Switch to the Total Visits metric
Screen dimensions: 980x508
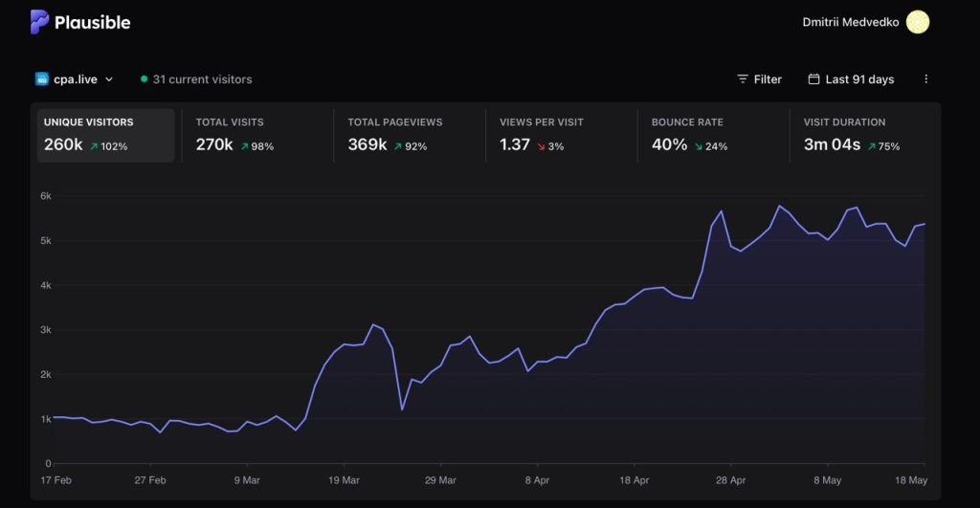[257, 135]
